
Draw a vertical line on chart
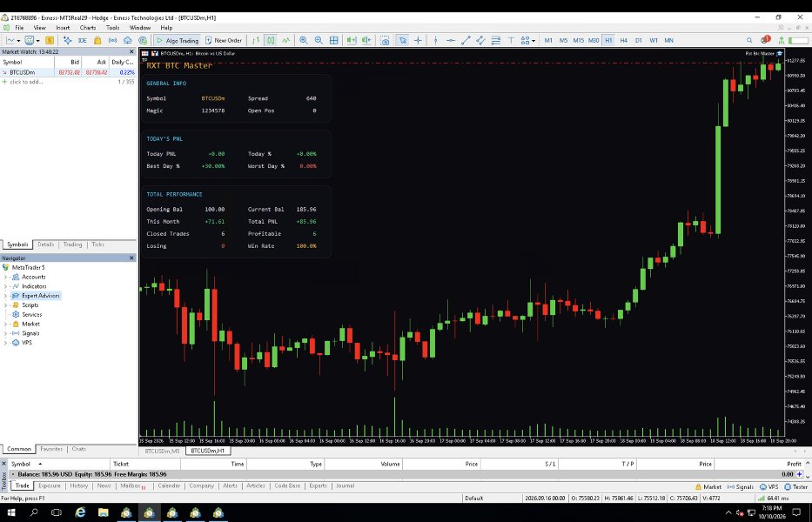pyautogui.click(x=435, y=40)
